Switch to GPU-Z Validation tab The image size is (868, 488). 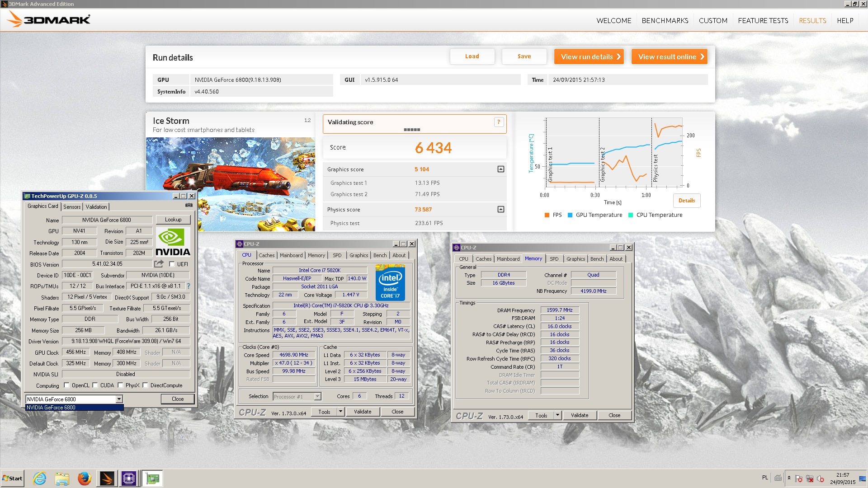96,206
